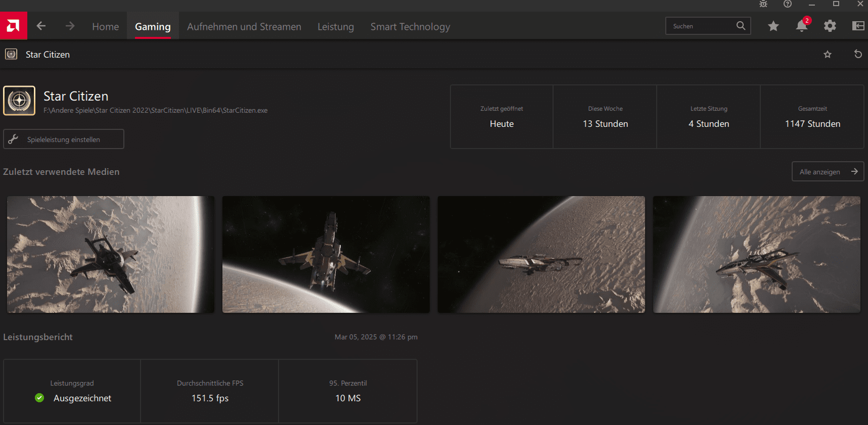The image size is (868, 425).
Task: Open the bug report icon
Action: (x=763, y=4)
